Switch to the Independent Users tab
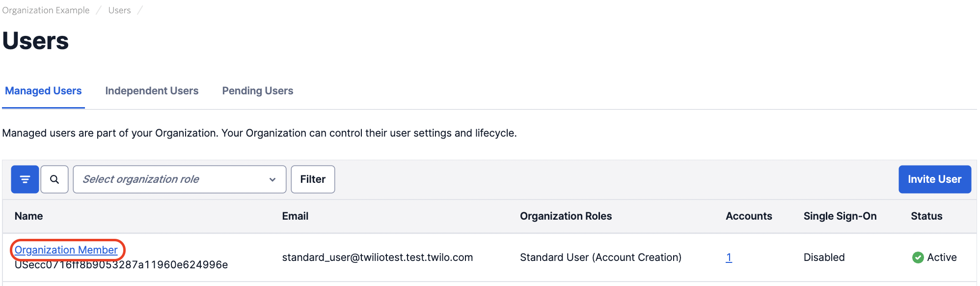The height and width of the screenshot is (286, 980). (152, 91)
